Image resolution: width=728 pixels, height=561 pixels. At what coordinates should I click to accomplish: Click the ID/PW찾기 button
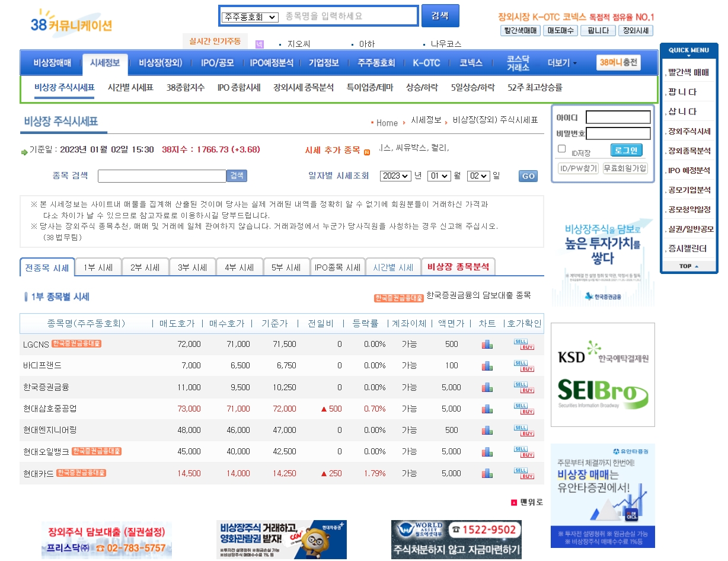click(579, 168)
